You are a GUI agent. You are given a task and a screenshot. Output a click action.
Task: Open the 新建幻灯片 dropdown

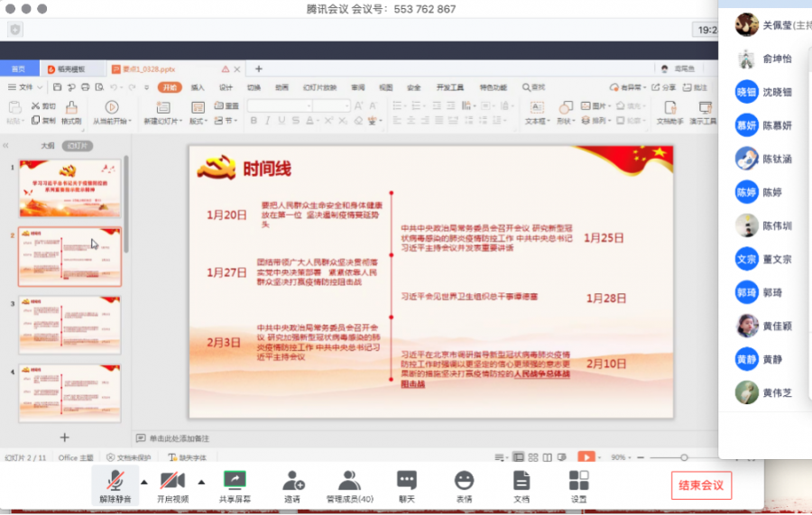pyautogui.click(x=161, y=121)
